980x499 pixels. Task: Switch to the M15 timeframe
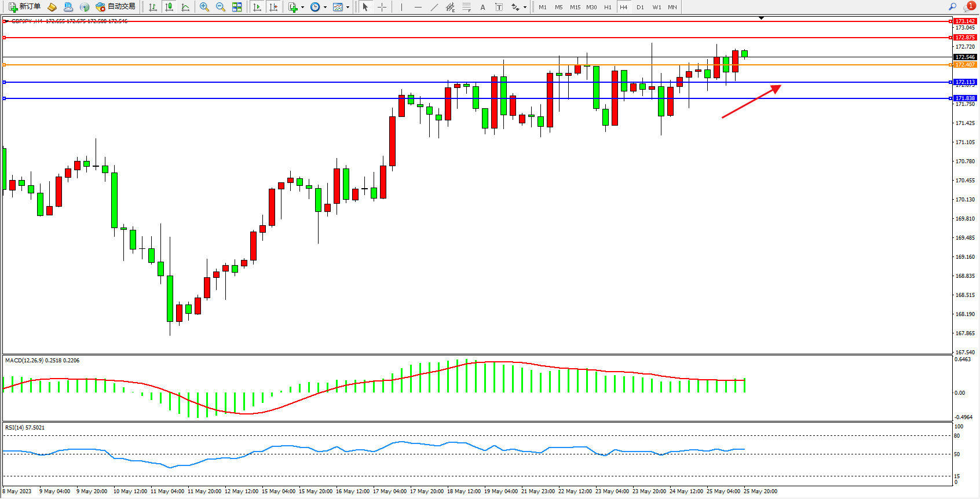click(575, 7)
